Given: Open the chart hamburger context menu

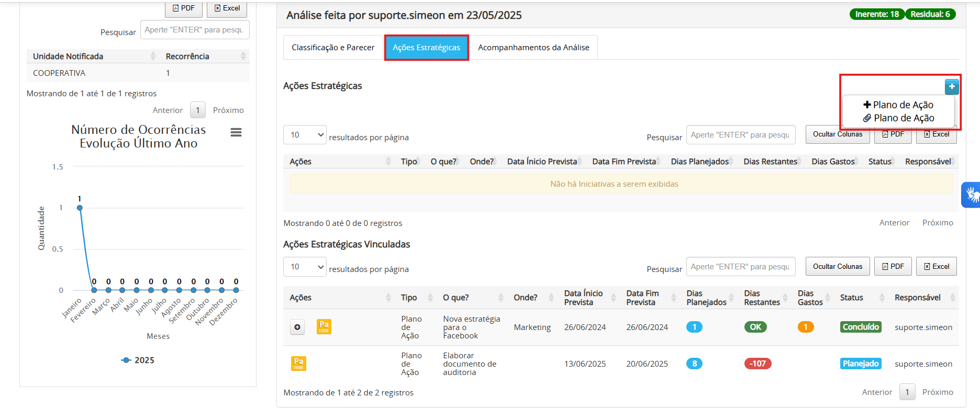Looking at the screenshot, I should pyautogui.click(x=236, y=132).
